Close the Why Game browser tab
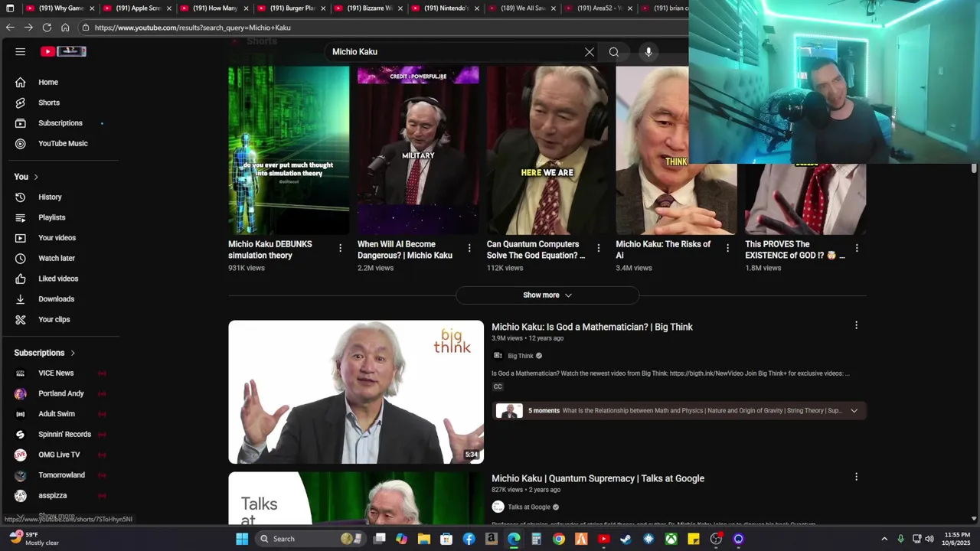The height and width of the screenshot is (551, 980). (92, 8)
